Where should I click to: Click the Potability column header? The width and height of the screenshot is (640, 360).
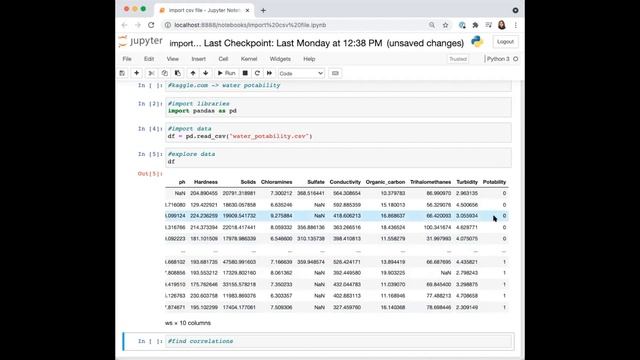[x=494, y=182]
